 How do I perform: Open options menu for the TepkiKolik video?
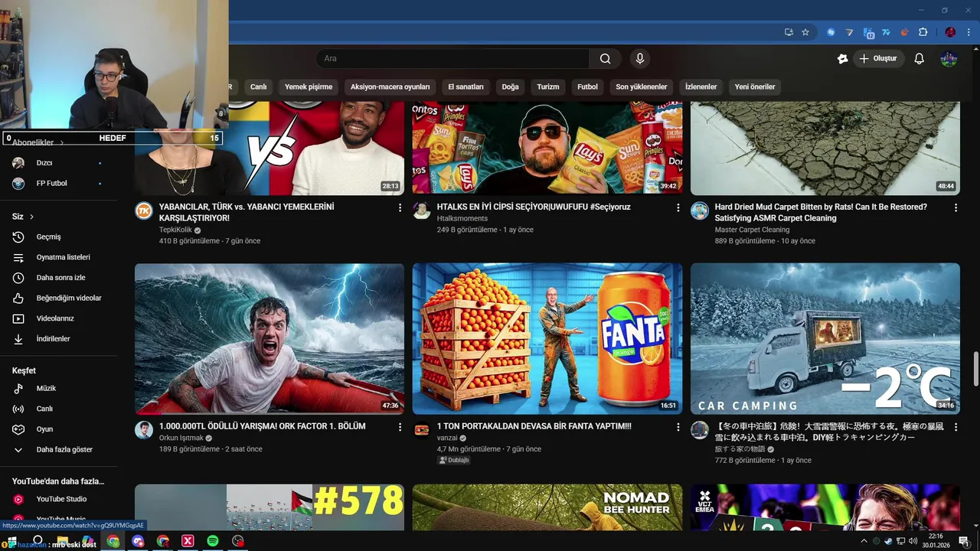(x=400, y=207)
